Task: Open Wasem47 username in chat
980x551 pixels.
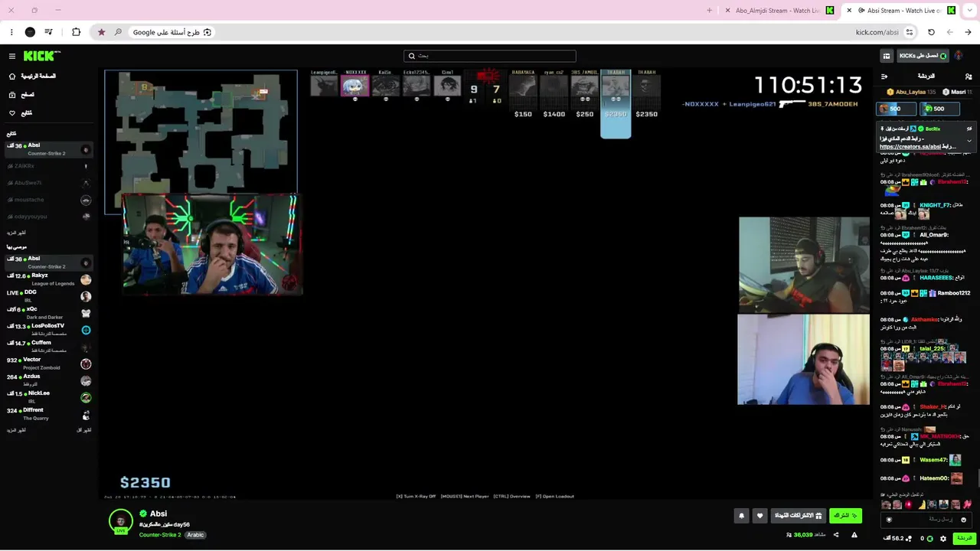Action: (x=933, y=460)
